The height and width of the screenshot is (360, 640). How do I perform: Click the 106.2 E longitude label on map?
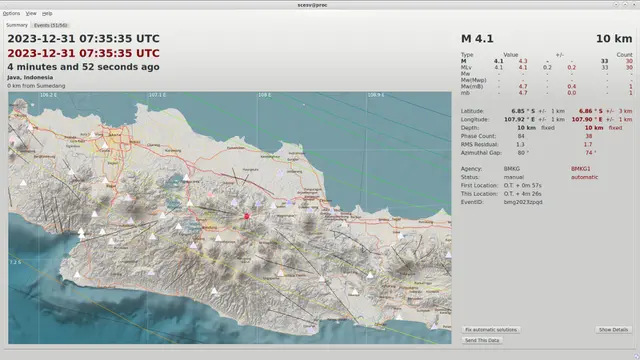pyautogui.click(x=49, y=95)
